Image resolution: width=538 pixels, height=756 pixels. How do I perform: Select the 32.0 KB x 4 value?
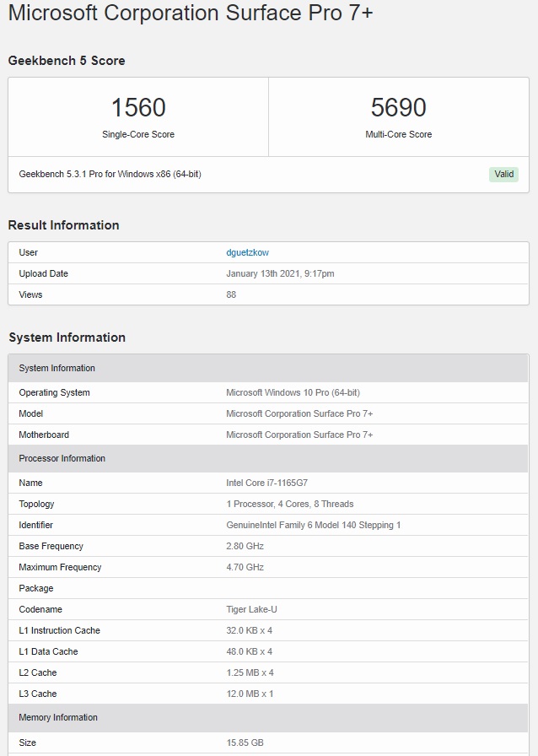click(250, 630)
